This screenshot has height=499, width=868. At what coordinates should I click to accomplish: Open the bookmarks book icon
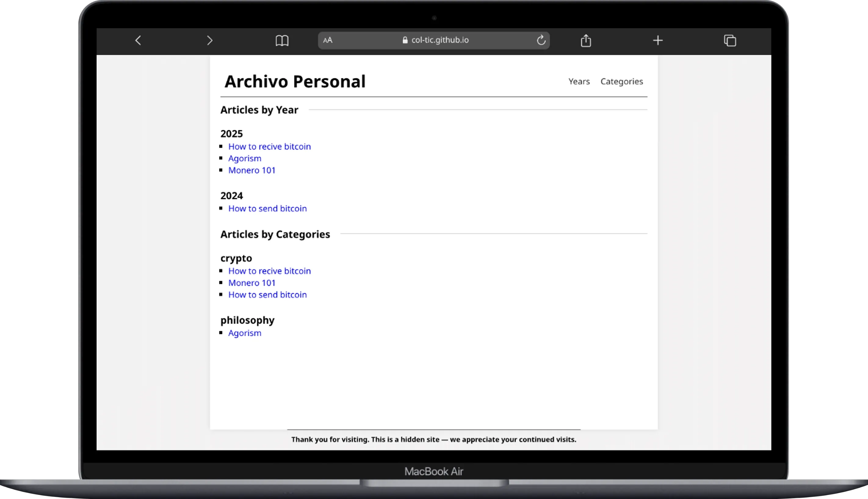coord(282,40)
